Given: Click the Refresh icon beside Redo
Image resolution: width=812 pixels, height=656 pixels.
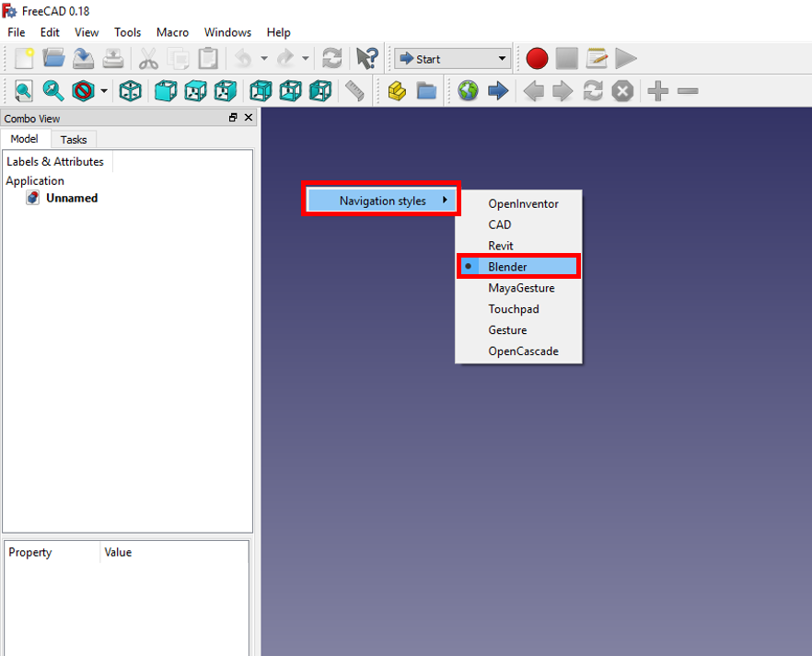Looking at the screenshot, I should tap(332, 59).
